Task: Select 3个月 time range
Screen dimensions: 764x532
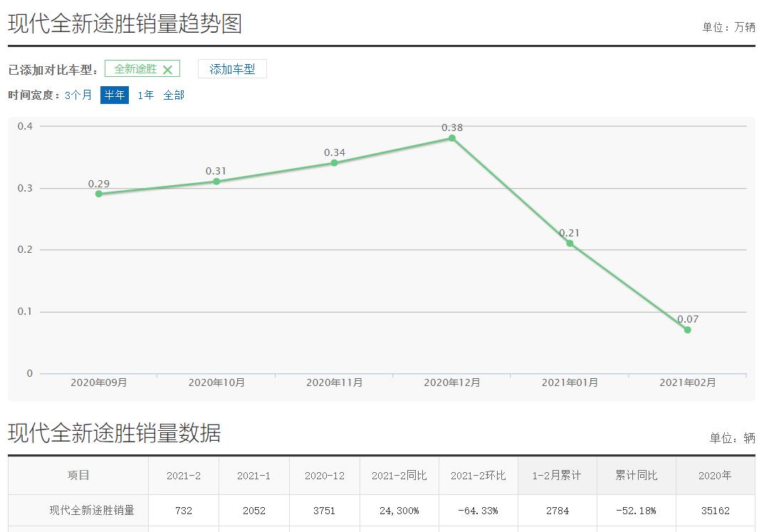Action: click(78, 95)
